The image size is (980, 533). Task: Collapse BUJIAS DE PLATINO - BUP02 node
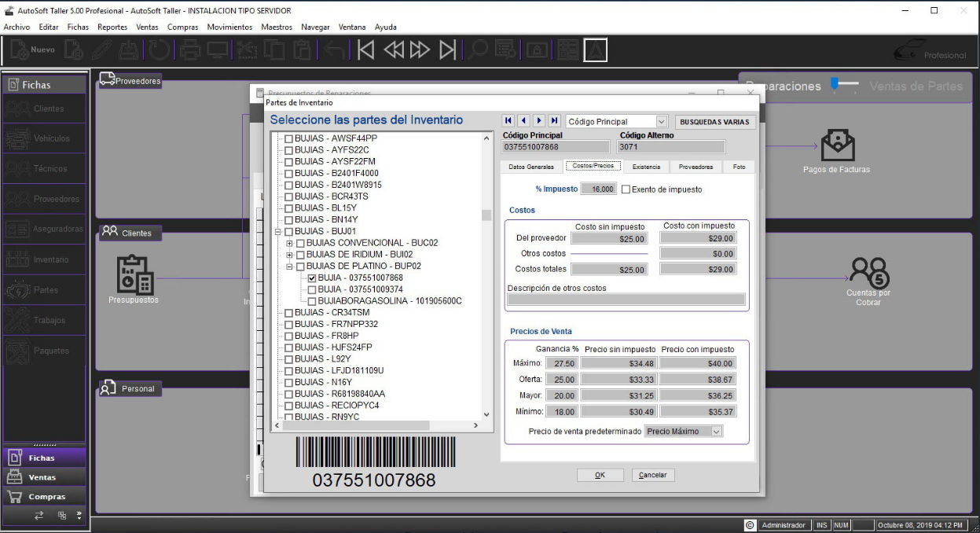pyautogui.click(x=290, y=266)
